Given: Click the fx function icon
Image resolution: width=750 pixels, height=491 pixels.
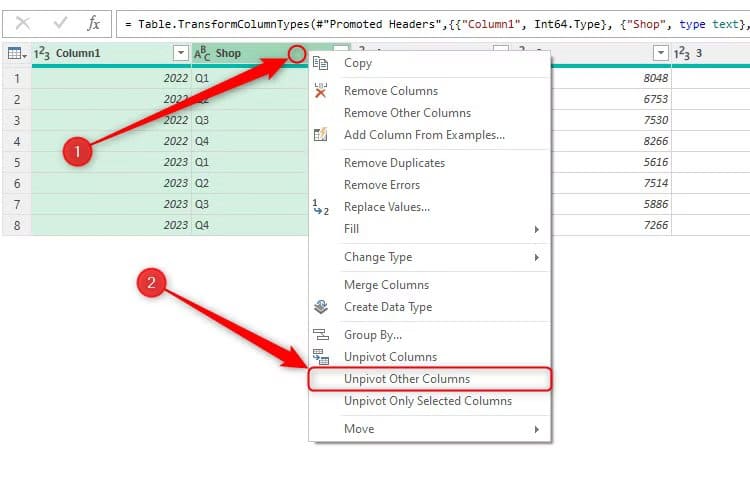Looking at the screenshot, I should click(x=93, y=23).
